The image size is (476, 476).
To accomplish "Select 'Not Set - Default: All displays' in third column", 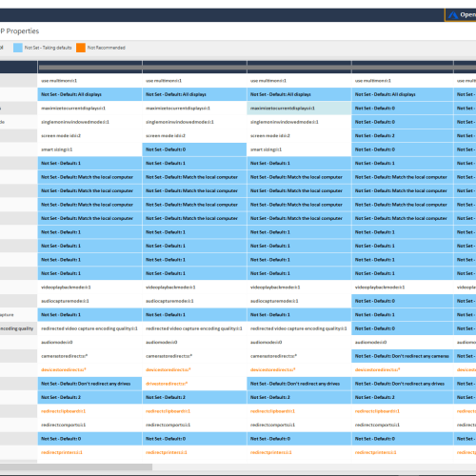I will click(299, 94).
